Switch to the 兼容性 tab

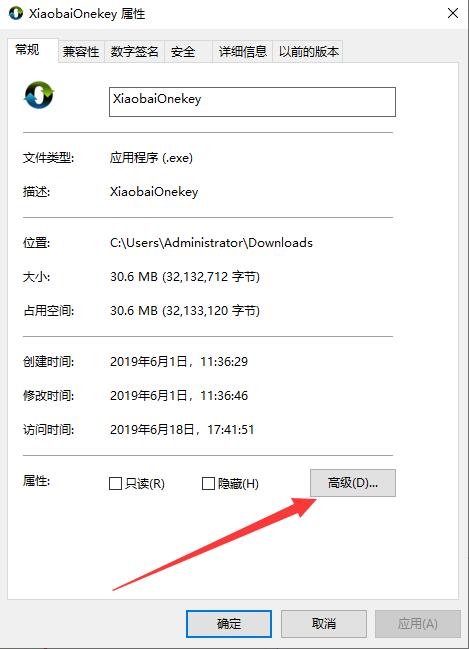(x=81, y=52)
